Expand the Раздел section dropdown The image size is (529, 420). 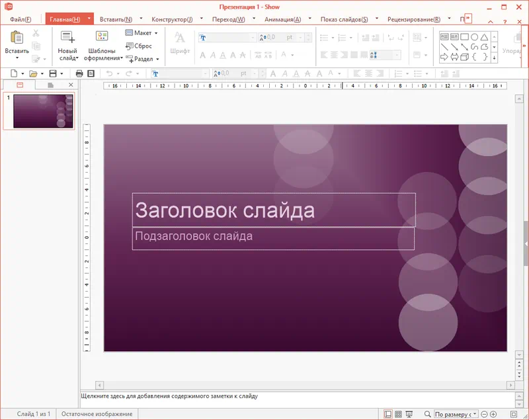(157, 59)
